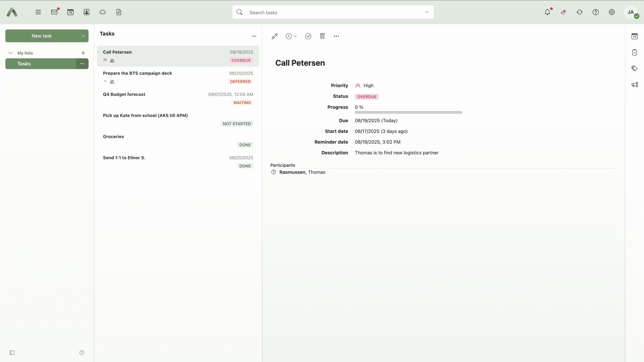Open the Calendar app in top bar

[70, 12]
